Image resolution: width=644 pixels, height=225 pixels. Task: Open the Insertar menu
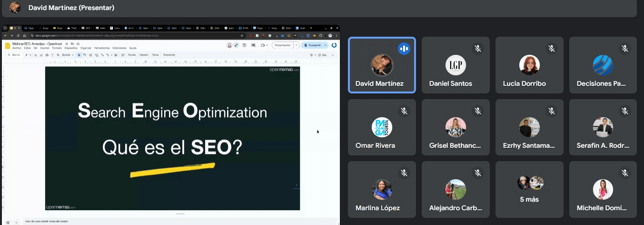click(x=45, y=48)
